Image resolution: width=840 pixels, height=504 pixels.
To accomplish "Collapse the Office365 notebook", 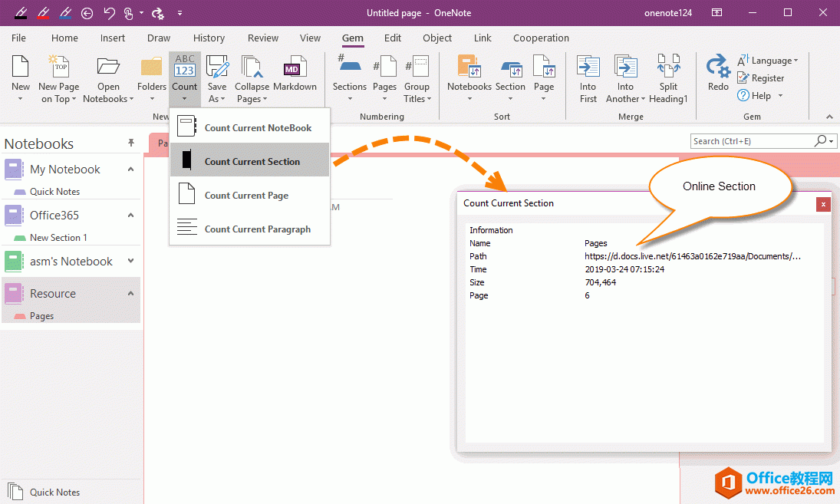I will point(130,215).
